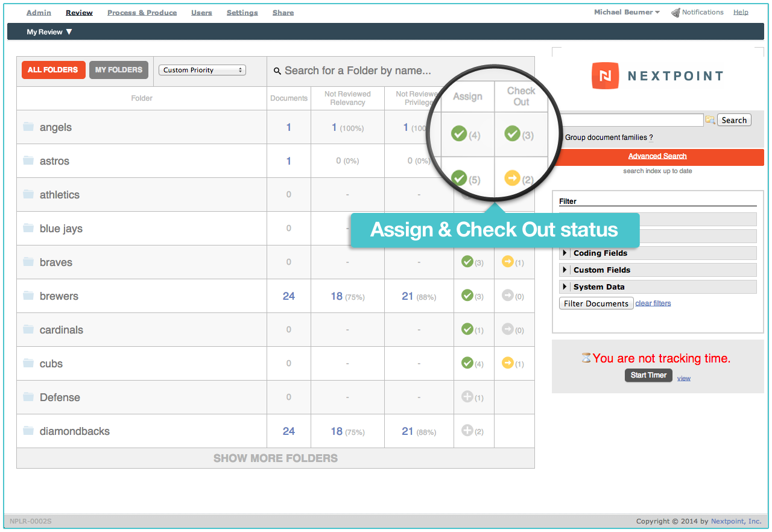This screenshot has height=532, width=772.
Task: Open the Custom Priority dropdown
Action: [x=202, y=69]
